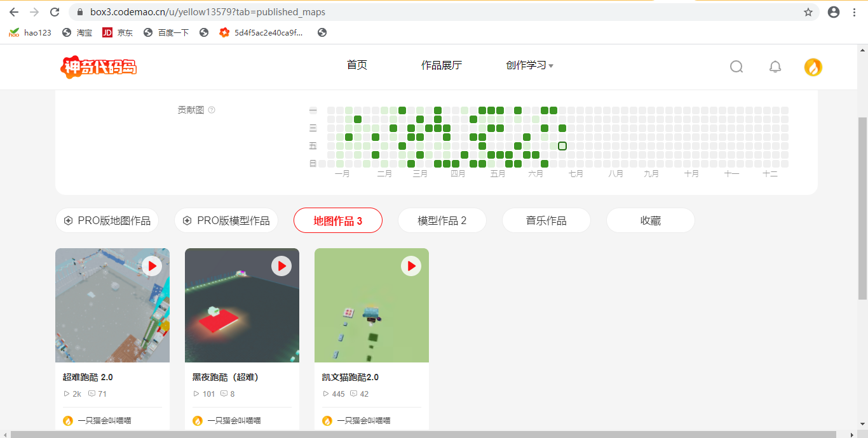Open author 一只猫会叫喵喵 under 黑夜跑酷
Image resolution: width=868 pixels, height=438 pixels.
227,420
